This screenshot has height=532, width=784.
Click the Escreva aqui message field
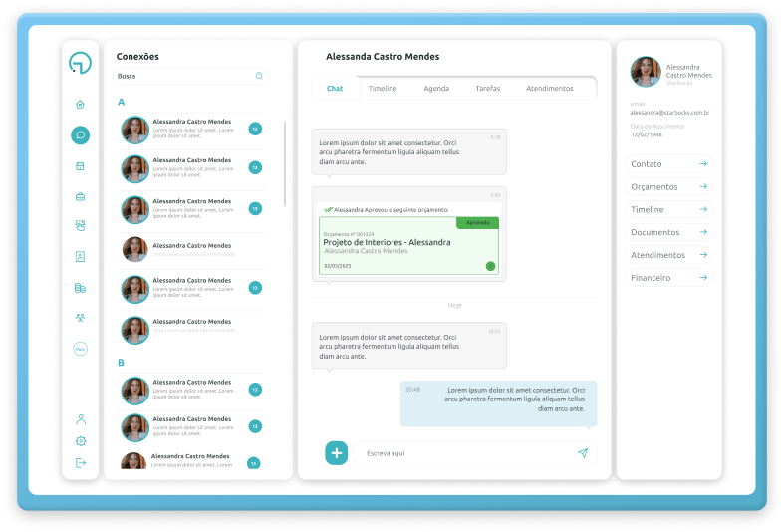463,453
